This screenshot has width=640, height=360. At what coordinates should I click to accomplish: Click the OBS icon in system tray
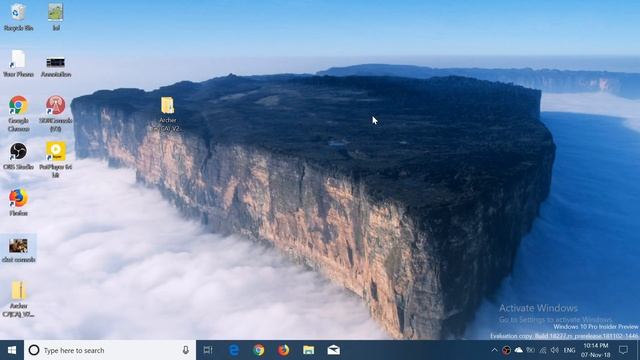[506, 350]
